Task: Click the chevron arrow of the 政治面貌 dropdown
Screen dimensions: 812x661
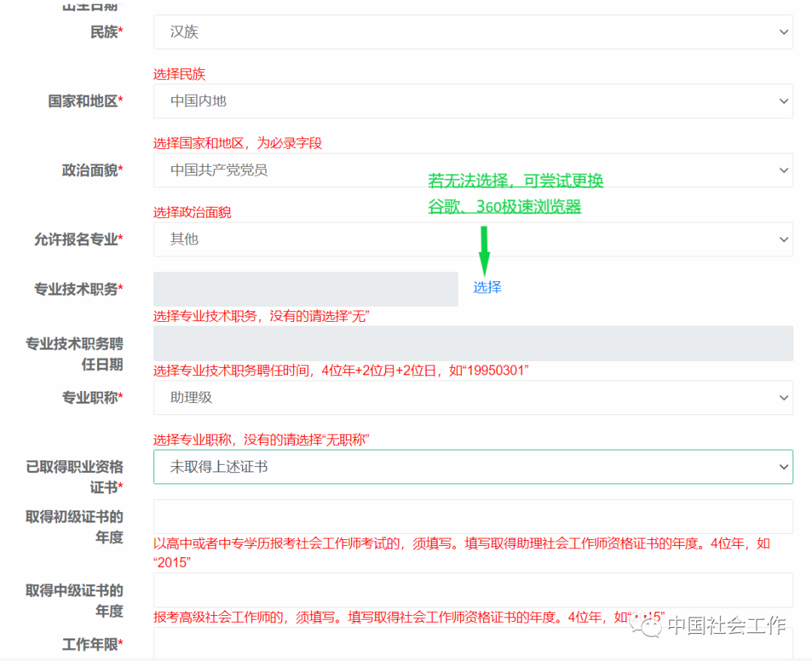Action: click(x=783, y=171)
